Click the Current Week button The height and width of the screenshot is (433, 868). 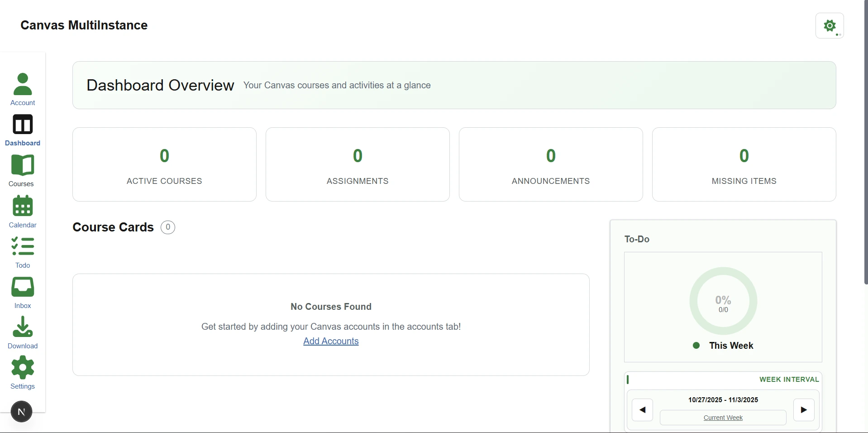coord(723,418)
